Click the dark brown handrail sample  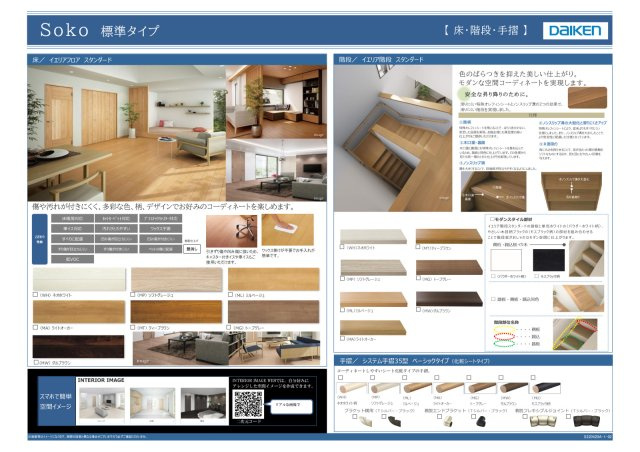tap(513, 387)
